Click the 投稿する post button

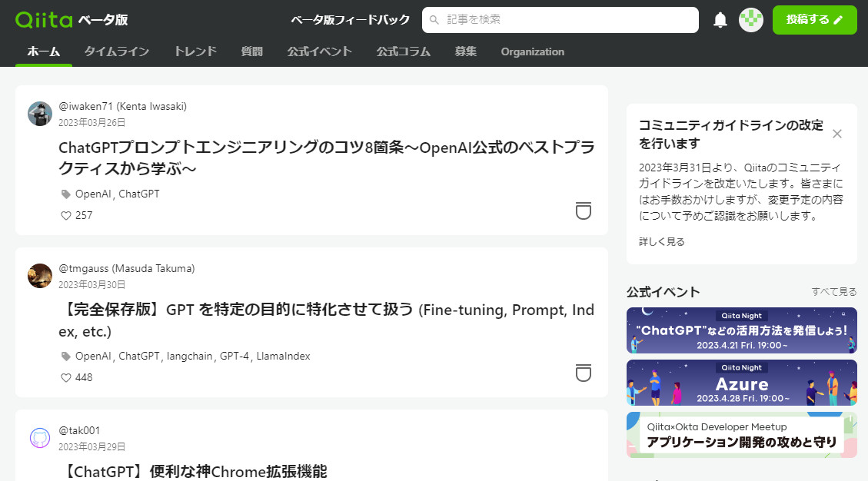tap(814, 20)
